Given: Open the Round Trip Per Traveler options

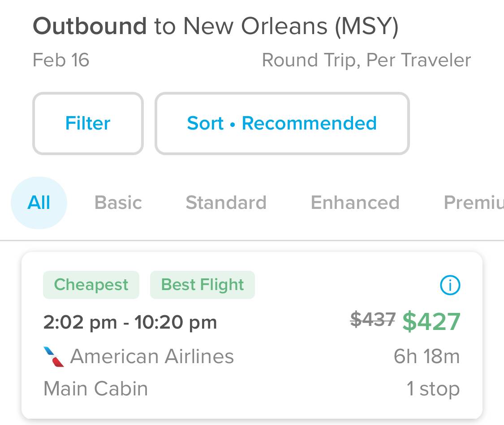Looking at the screenshot, I should pos(366,59).
